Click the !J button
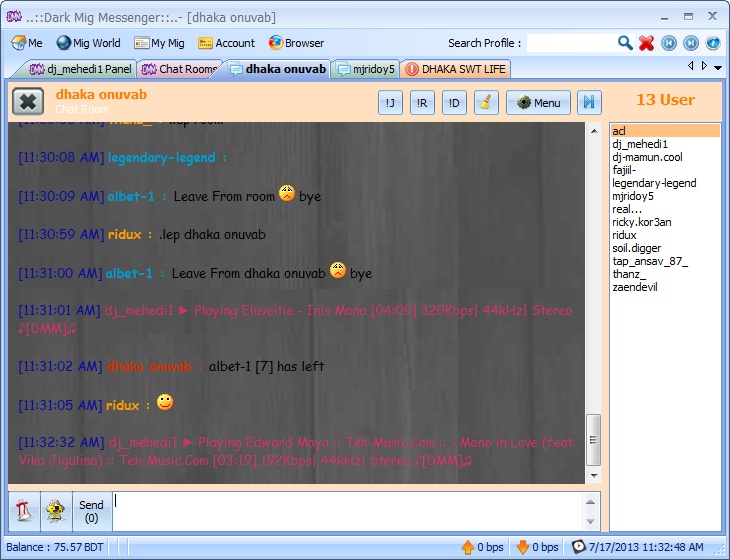This screenshot has width=730, height=560. tap(390, 102)
